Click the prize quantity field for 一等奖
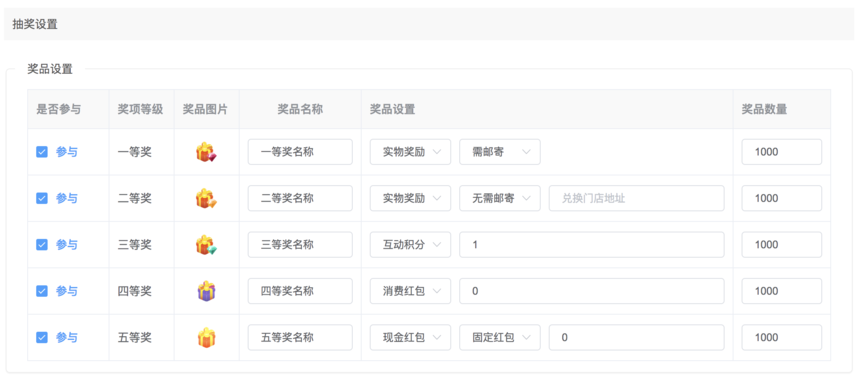 782,152
